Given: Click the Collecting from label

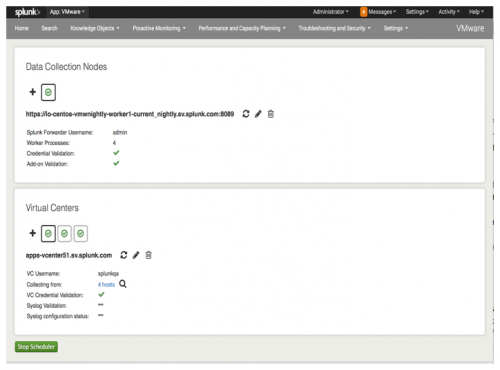Looking at the screenshot, I should pyautogui.click(x=44, y=284).
